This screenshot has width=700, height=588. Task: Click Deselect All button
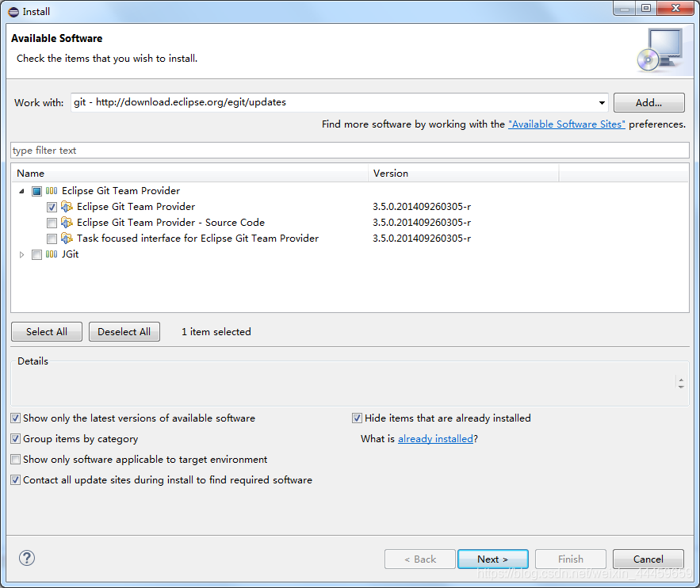pyautogui.click(x=124, y=331)
